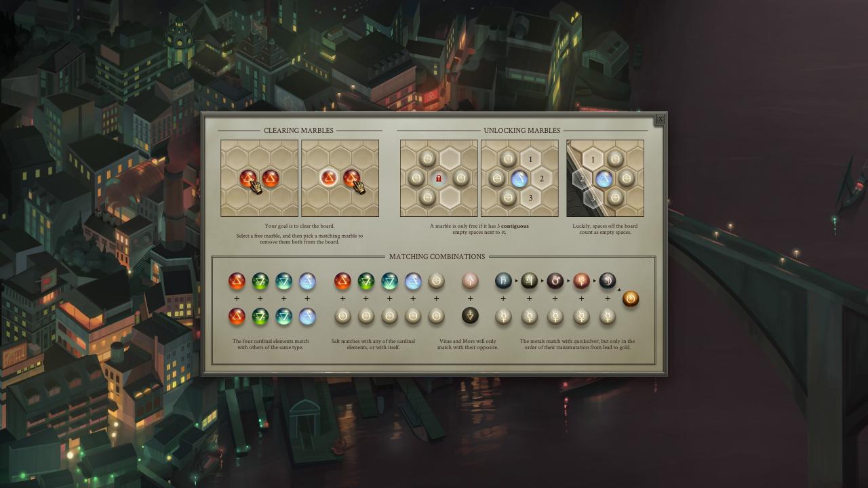868x488 pixels.
Task: Select the top-row salt marble in matching combinations
Action: (x=436, y=281)
